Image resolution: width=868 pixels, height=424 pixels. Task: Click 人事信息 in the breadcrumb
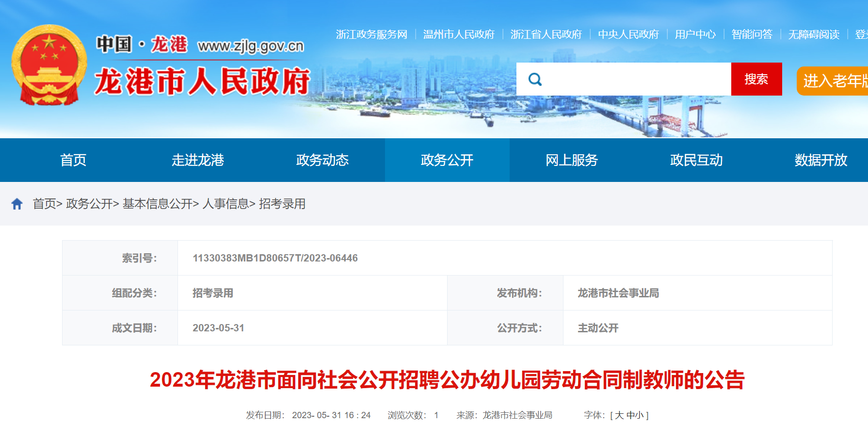pos(225,204)
